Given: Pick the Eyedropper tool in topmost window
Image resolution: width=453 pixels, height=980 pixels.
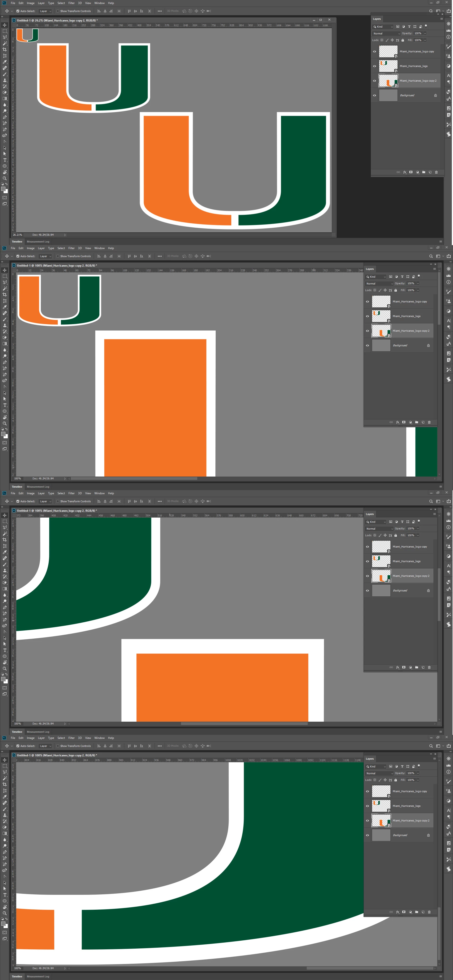Looking at the screenshot, I should point(4,62).
